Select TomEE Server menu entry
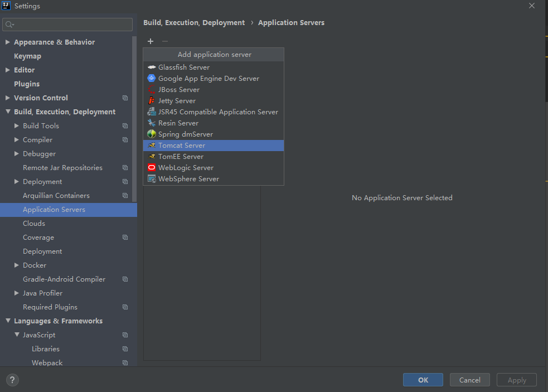 pyautogui.click(x=181, y=157)
